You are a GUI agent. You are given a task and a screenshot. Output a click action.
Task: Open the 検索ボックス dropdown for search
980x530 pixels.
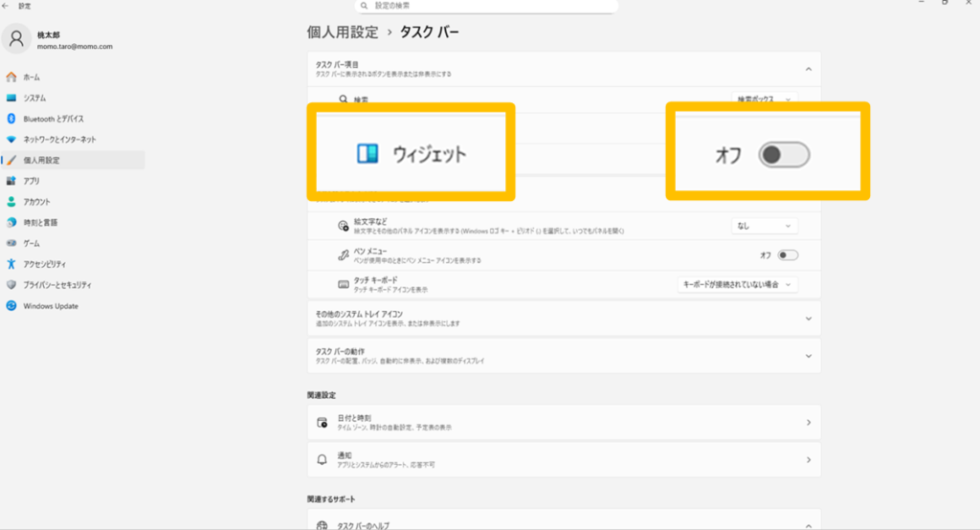[x=765, y=99]
